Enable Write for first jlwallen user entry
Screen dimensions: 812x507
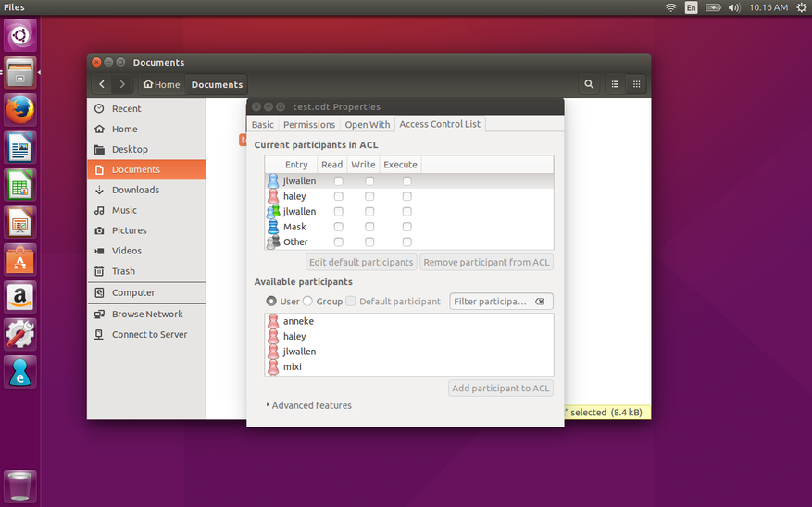pyautogui.click(x=369, y=181)
